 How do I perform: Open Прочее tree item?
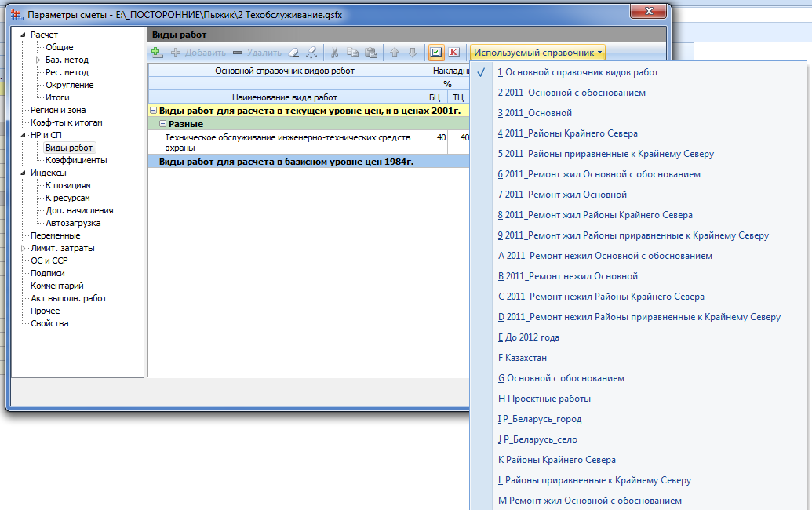click(45, 311)
